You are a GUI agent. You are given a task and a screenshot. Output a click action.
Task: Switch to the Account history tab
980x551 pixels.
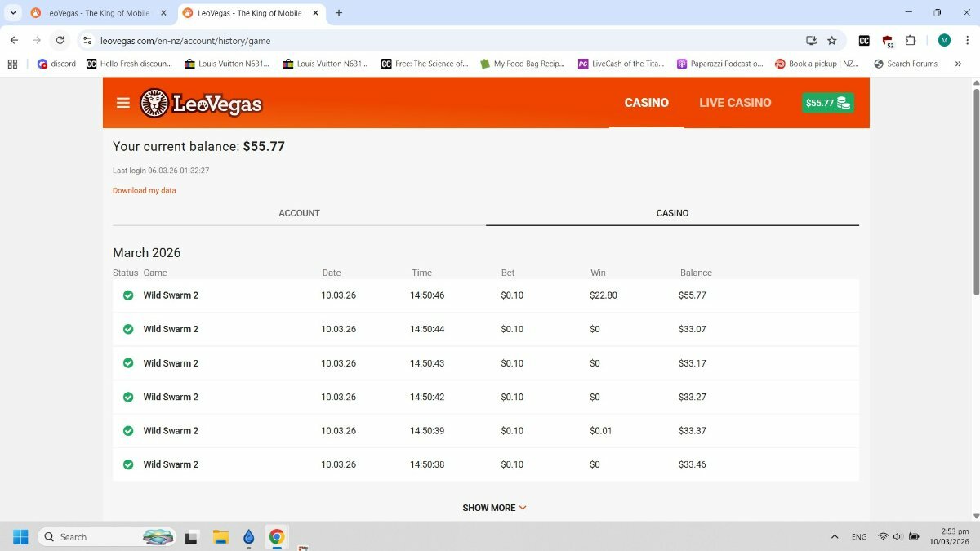click(299, 213)
